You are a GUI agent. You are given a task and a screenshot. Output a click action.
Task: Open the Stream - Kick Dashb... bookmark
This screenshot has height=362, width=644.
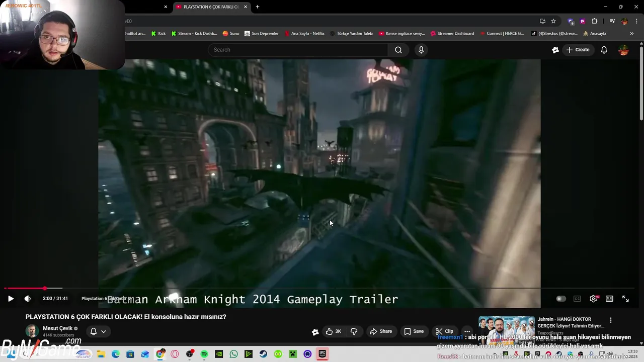(194, 34)
